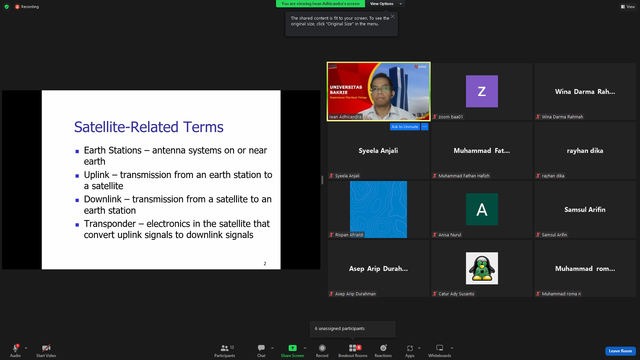The height and width of the screenshot is (360, 640).
Task: Expand Whiteboards options arrow
Action: [452, 348]
